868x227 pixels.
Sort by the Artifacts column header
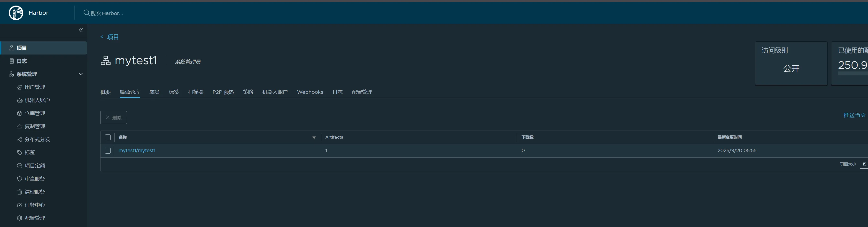(334, 137)
